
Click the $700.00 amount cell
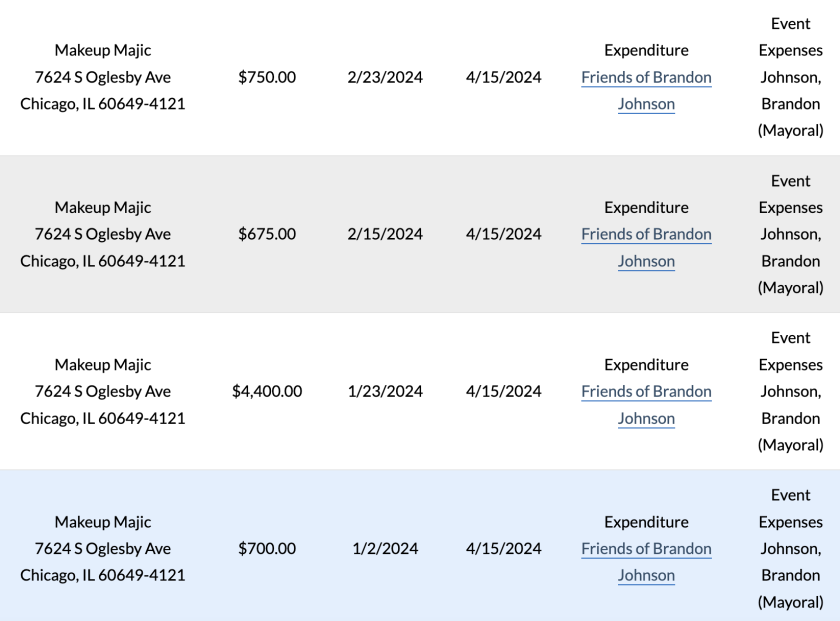click(267, 548)
